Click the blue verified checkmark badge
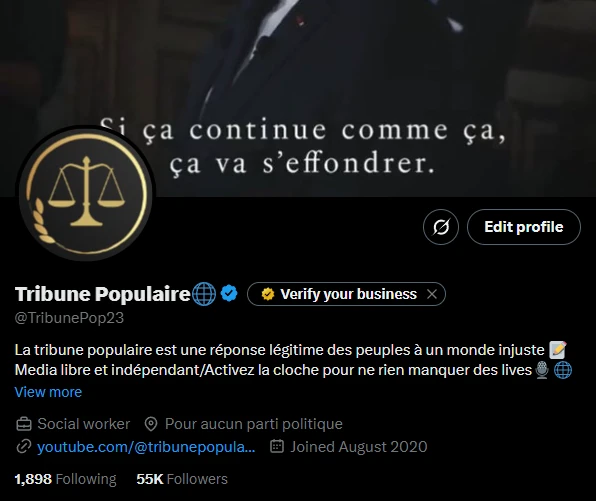Image resolution: width=596 pixels, height=501 pixels. click(229, 293)
